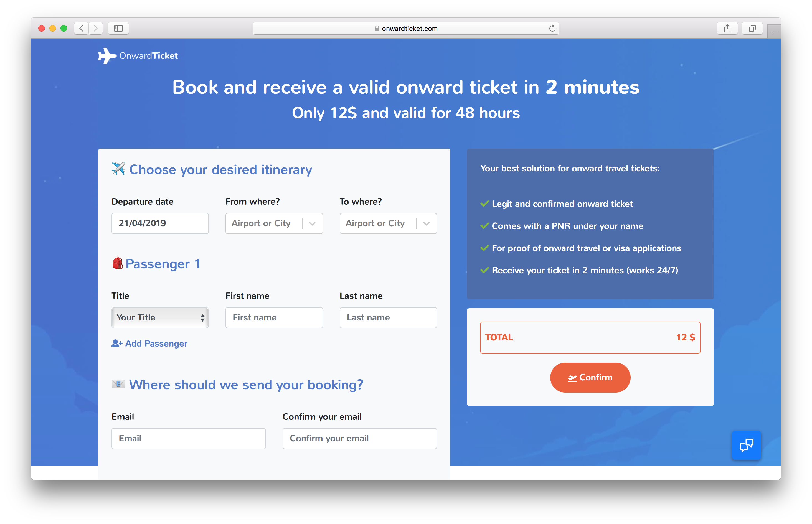Viewport: 812px width, 524px height.
Task: Click the page reload icon in browser
Action: [552, 28]
